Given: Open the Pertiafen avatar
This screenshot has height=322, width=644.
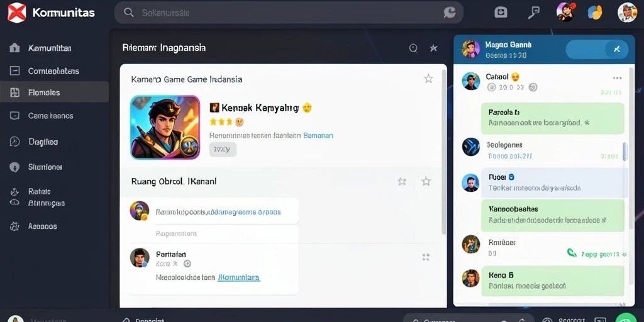Looking at the screenshot, I should 139,257.
